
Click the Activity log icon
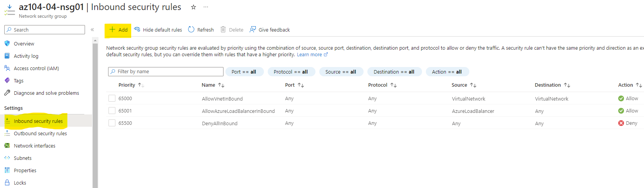(7, 56)
